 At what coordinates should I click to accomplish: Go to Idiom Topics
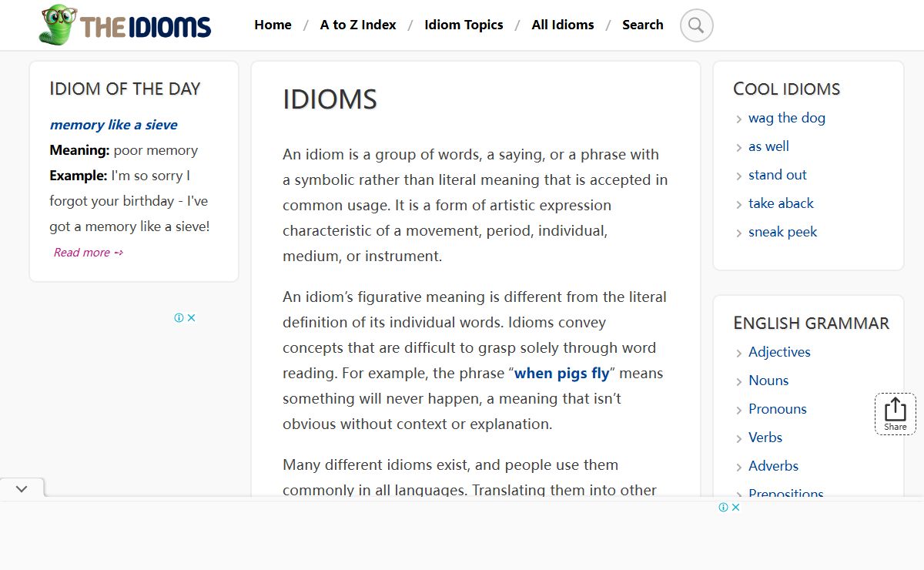(464, 25)
